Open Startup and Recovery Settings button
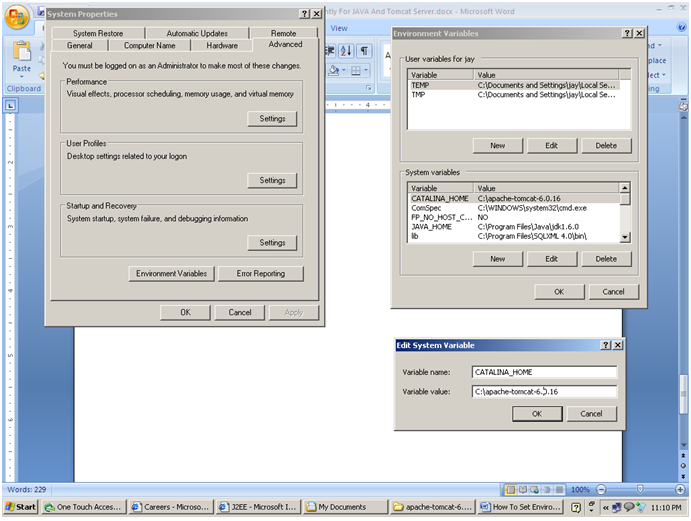691x521 pixels. 272,242
